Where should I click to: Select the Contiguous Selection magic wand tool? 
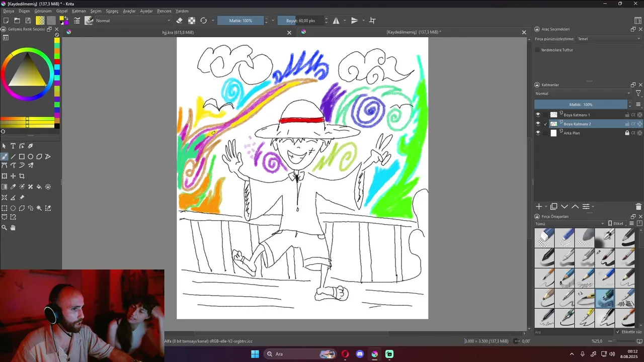point(39,208)
